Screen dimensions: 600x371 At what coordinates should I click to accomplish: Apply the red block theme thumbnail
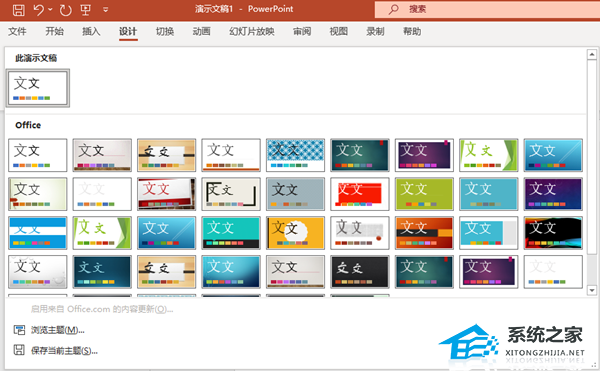tap(360, 194)
